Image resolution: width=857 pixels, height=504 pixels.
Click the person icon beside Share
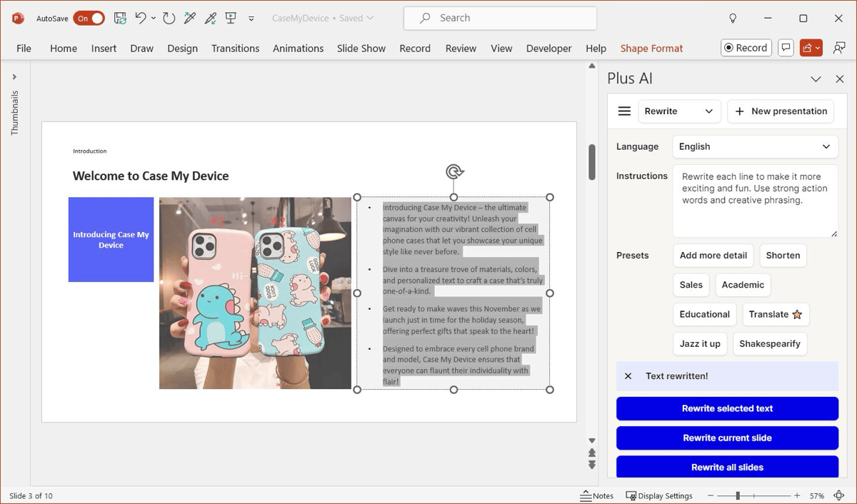point(839,48)
